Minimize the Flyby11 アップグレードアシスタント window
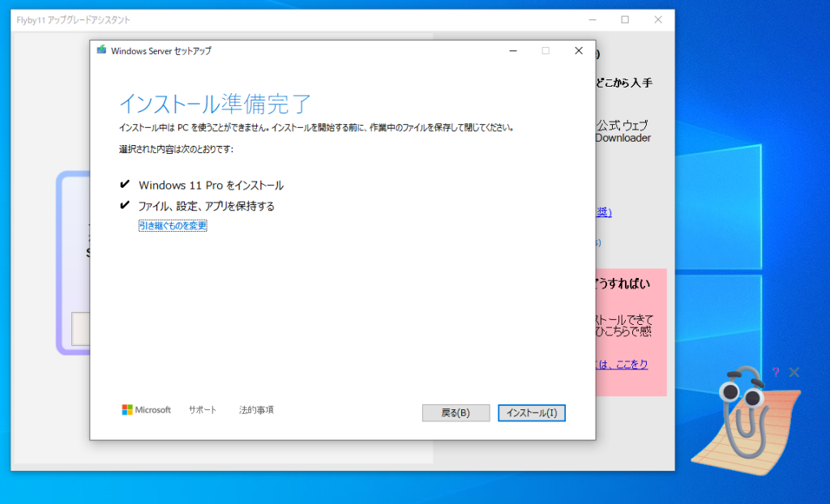The image size is (830, 504). click(x=593, y=20)
